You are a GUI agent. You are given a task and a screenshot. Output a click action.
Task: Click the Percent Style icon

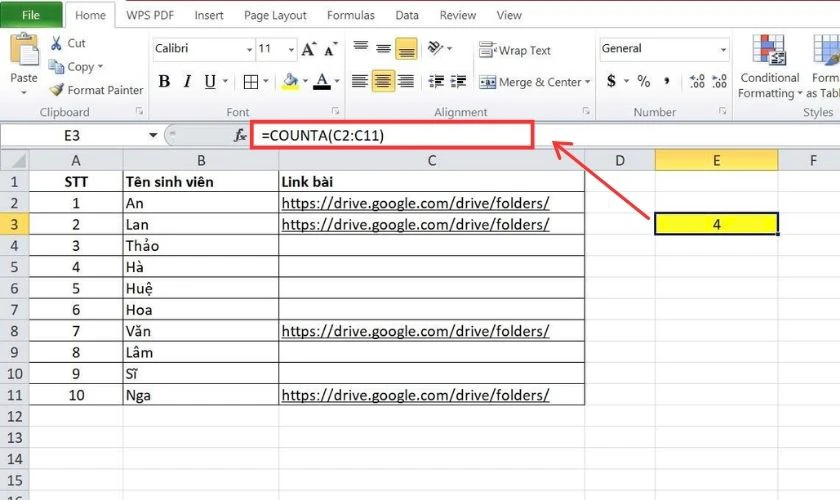(x=643, y=81)
